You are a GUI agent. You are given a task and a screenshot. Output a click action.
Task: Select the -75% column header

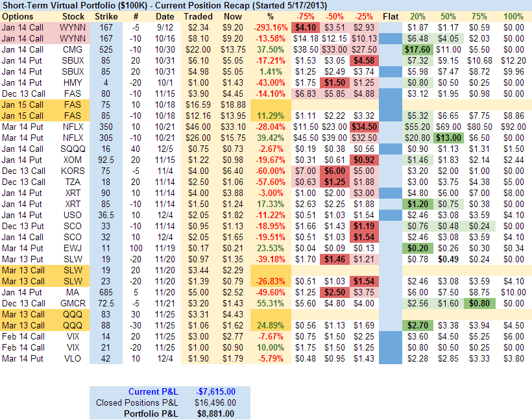(x=305, y=16)
